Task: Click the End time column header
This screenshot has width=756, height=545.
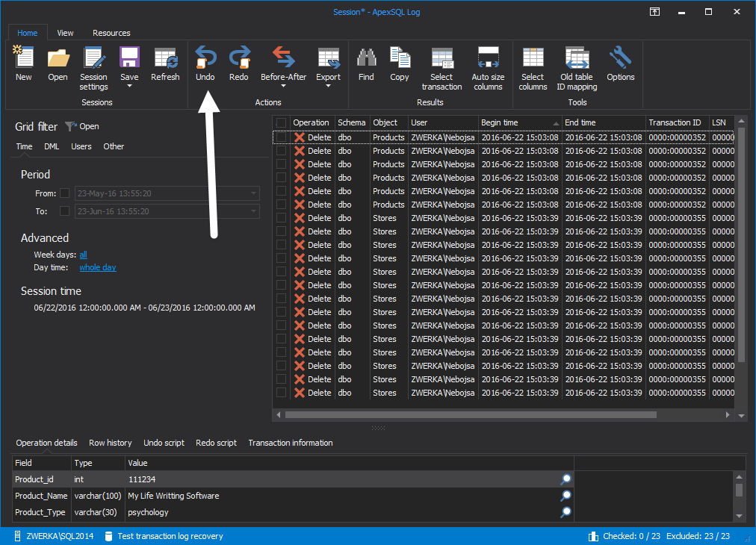Action: tap(604, 122)
